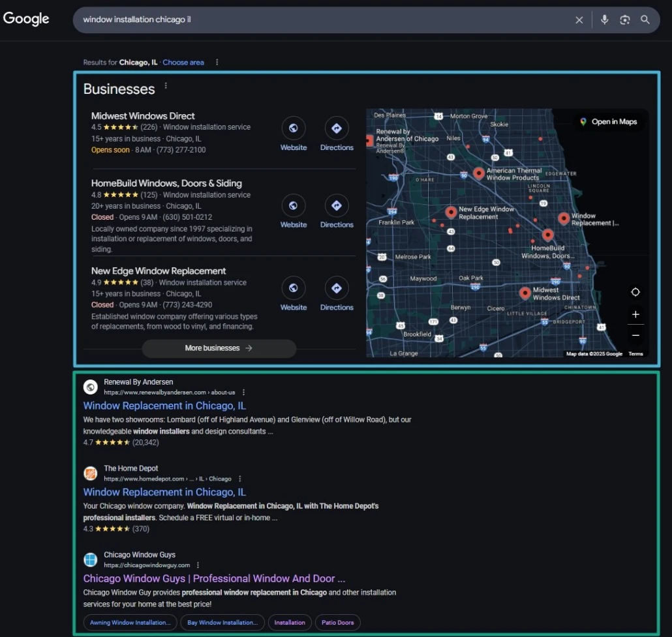Open options dots next to Businesses heading
This screenshot has width=672, height=637.
pos(166,86)
